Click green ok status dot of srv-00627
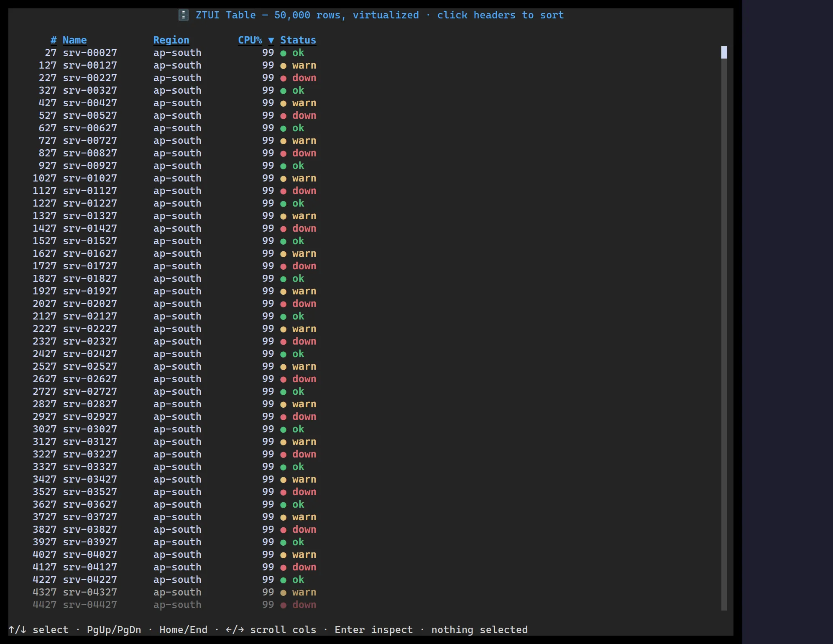 click(283, 128)
